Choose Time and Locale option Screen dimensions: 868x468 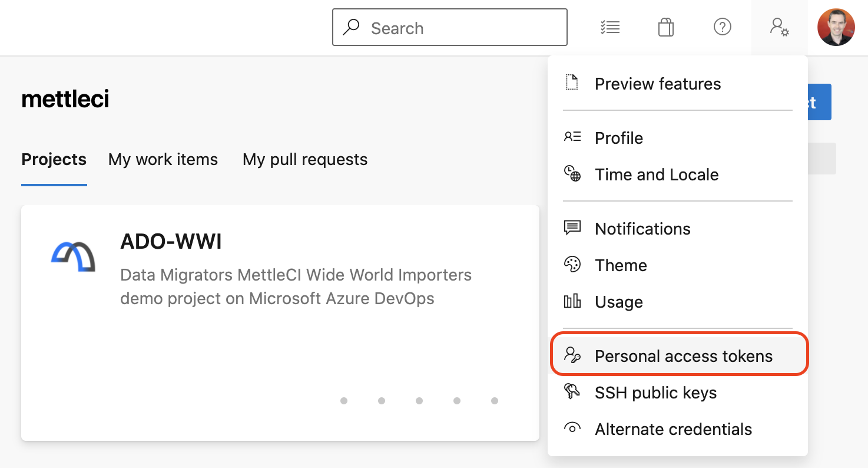(x=656, y=174)
